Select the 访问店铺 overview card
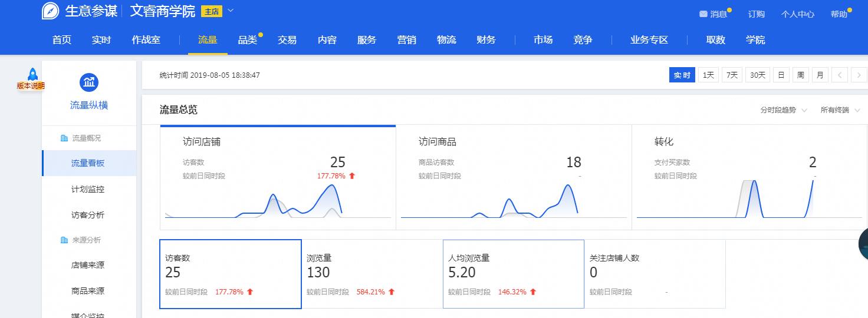Screen dimensions: 868x318 pyautogui.click(x=278, y=177)
